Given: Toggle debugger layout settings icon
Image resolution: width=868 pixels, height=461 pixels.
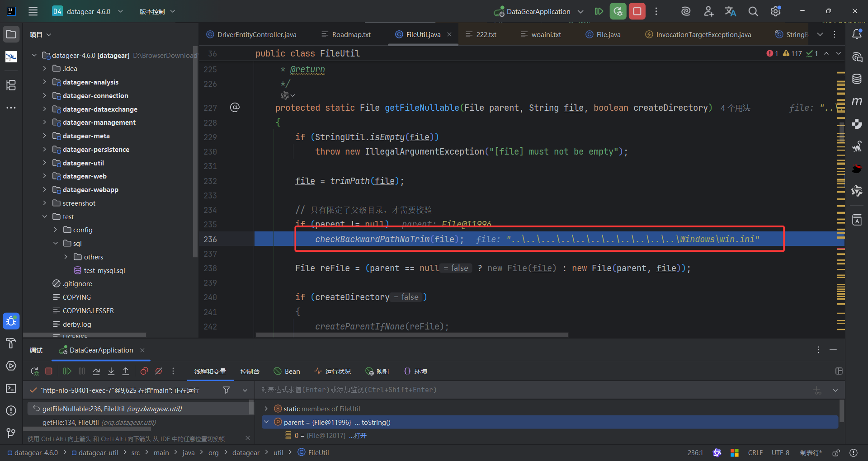Looking at the screenshot, I should pyautogui.click(x=839, y=371).
